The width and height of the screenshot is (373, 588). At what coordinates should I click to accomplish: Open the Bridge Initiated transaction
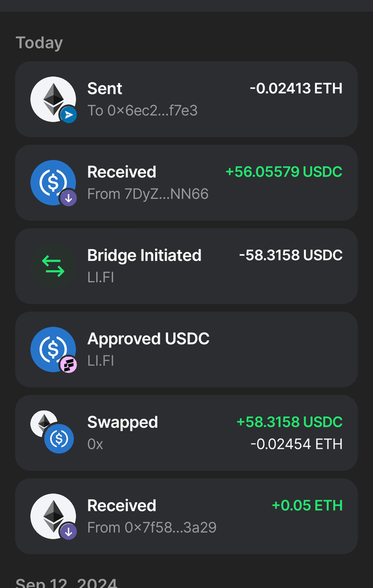point(186,265)
